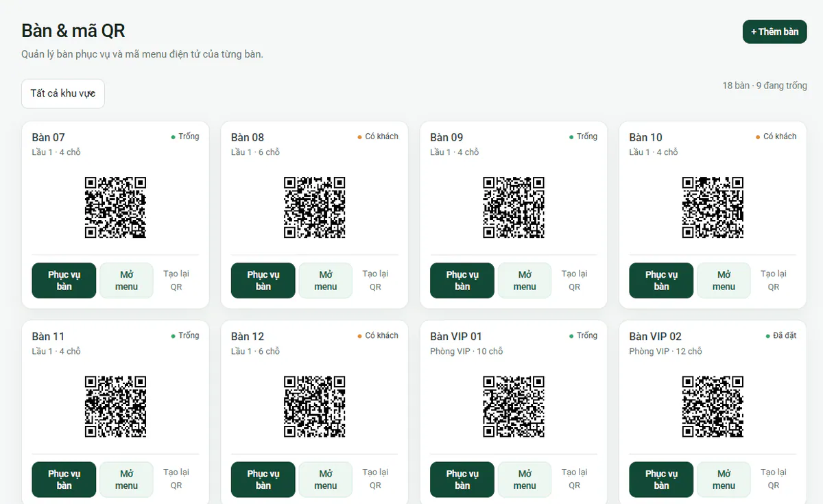The image size is (823, 504).
Task: Click the Trống status on Bàn 11
Action: pyautogui.click(x=185, y=335)
